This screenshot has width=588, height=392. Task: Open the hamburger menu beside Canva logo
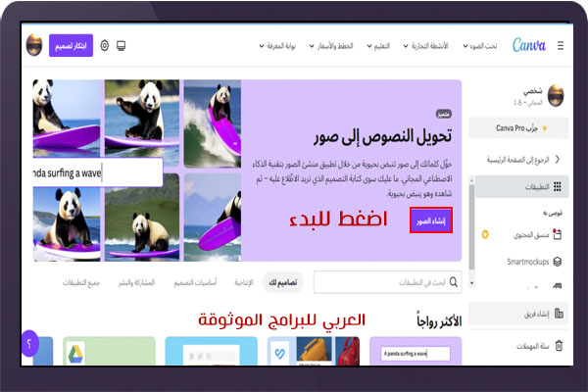pos(561,46)
